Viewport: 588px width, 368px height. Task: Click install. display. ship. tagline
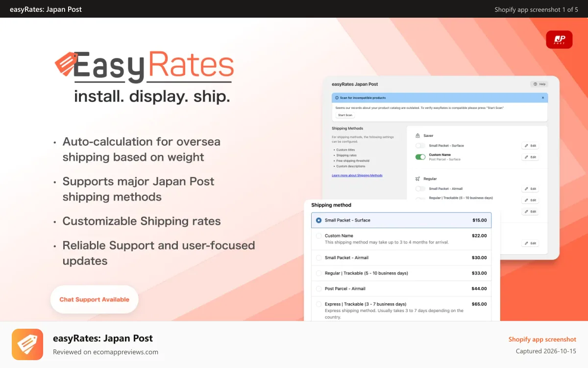click(x=152, y=96)
